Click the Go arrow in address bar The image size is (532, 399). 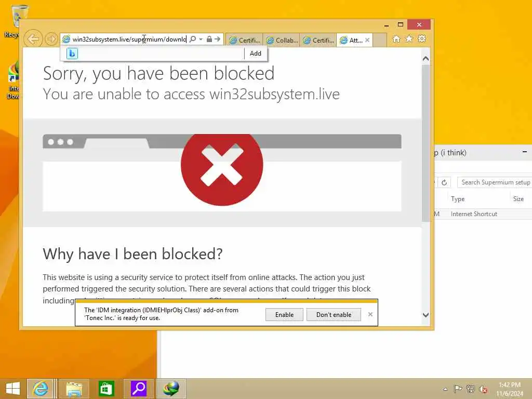pos(218,39)
